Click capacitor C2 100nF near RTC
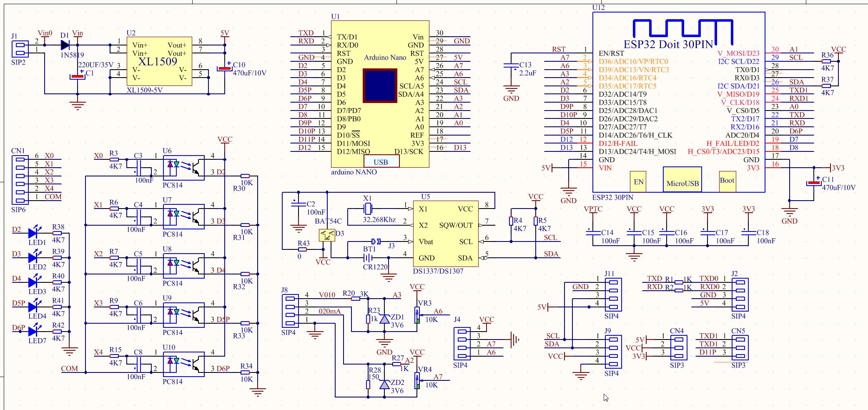868x410 pixels. click(299, 204)
